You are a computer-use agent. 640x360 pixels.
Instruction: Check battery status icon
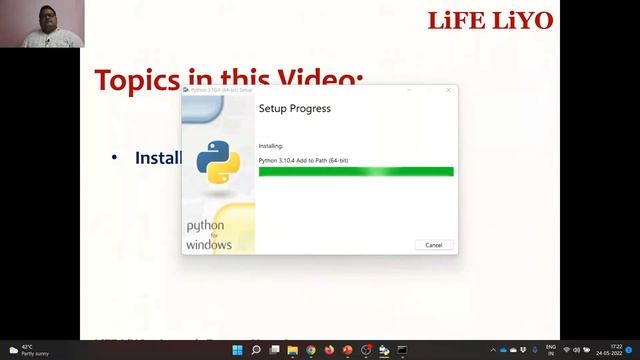(x=587, y=350)
